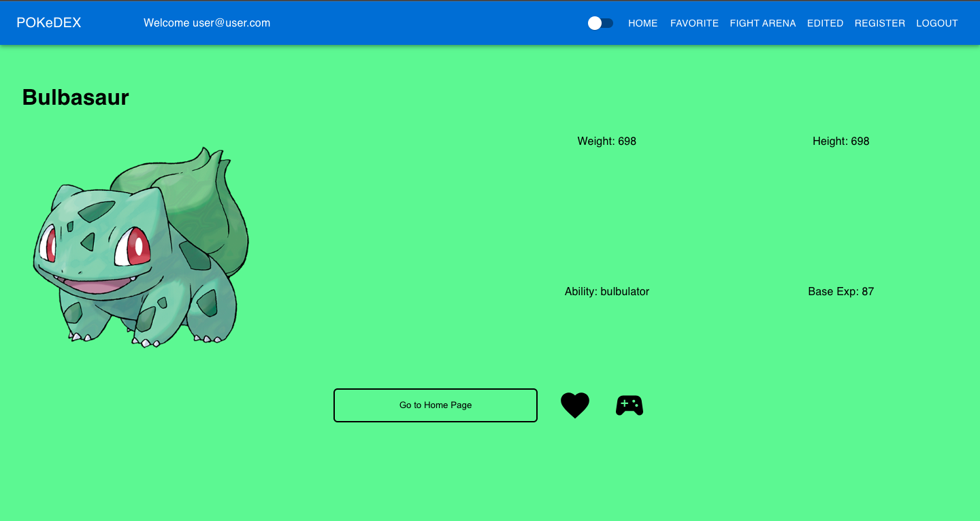The width and height of the screenshot is (980, 521).
Task: Navigate to the FIGHT ARENA page
Action: [x=763, y=23]
